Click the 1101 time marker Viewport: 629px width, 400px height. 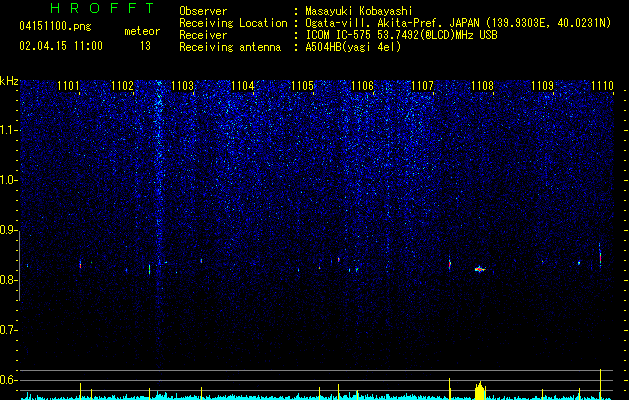click(x=69, y=86)
